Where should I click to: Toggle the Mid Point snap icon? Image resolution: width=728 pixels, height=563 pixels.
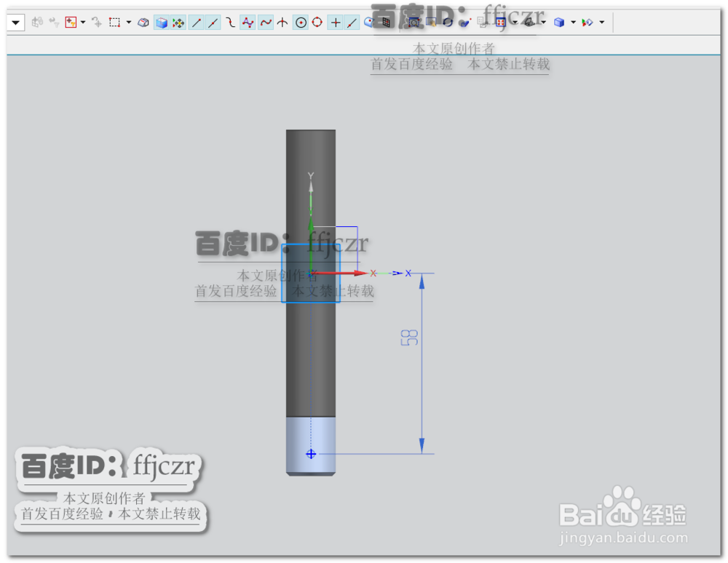[x=213, y=23]
